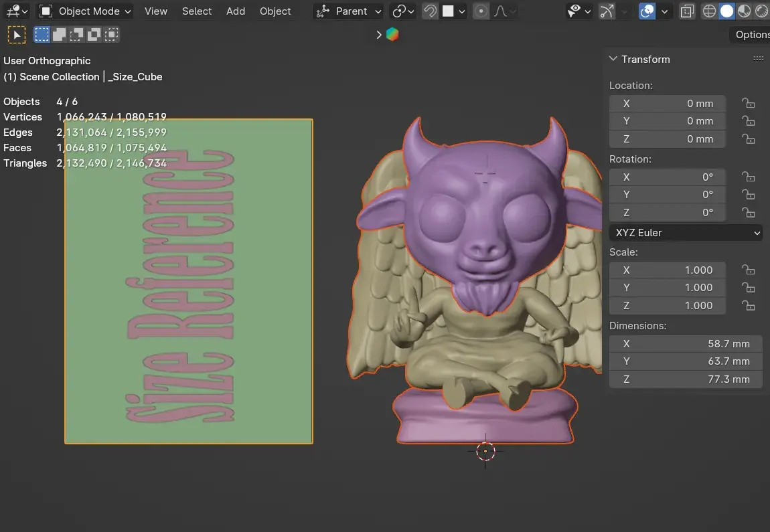
Task: Open the Object Mode dropdown
Action: click(85, 11)
